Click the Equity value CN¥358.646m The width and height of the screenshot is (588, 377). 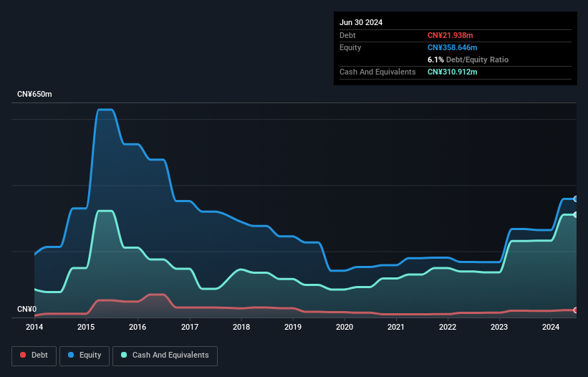pyautogui.click(x=452, y=47)
